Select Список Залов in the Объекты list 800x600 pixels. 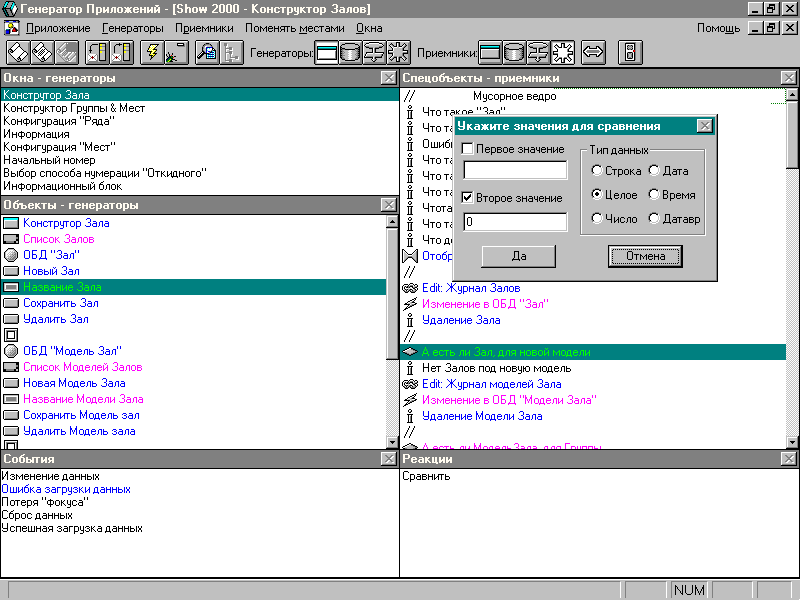coord(59,239)
